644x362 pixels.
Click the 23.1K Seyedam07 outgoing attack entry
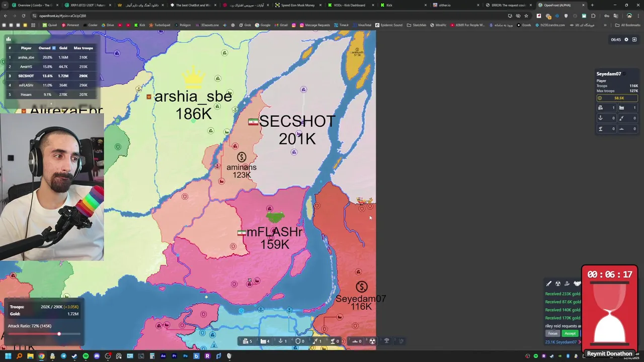(x=561, y=342)
